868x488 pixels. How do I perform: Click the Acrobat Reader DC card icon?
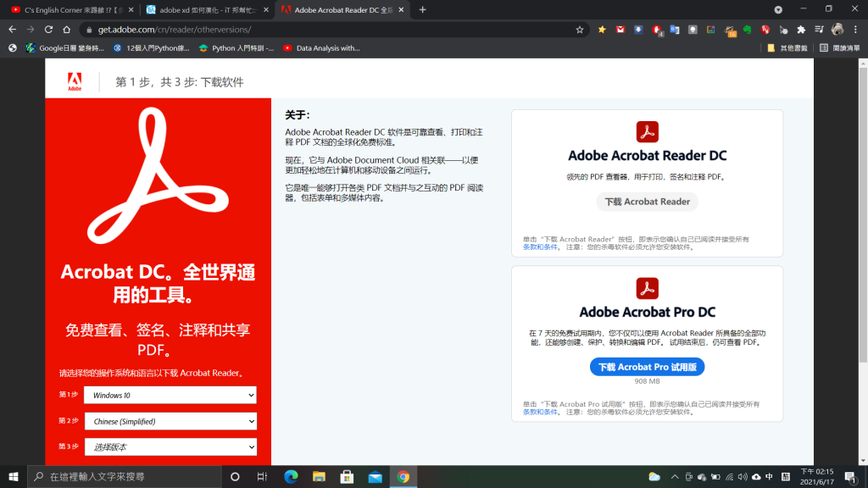647,131
